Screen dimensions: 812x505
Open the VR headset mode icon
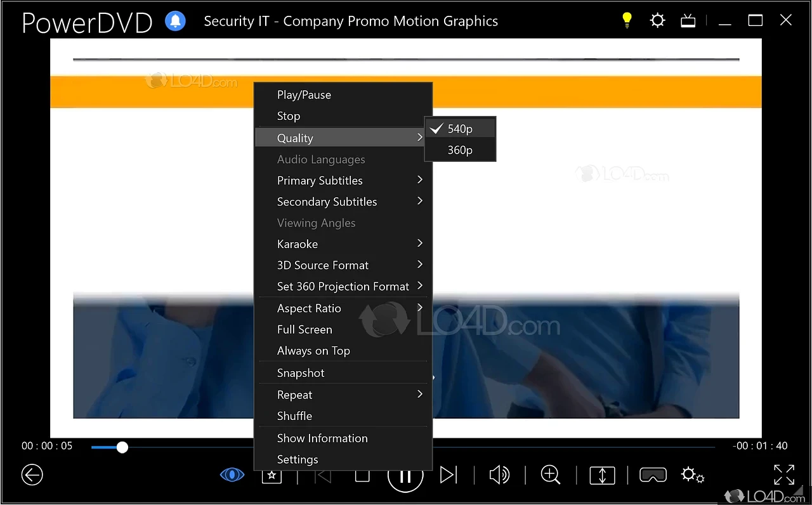[x=653, y=475]
